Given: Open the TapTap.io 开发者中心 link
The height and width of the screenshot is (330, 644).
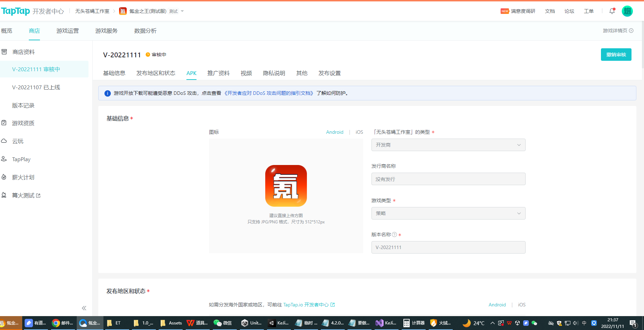Looking at the screenshot, I should (309, 305).
